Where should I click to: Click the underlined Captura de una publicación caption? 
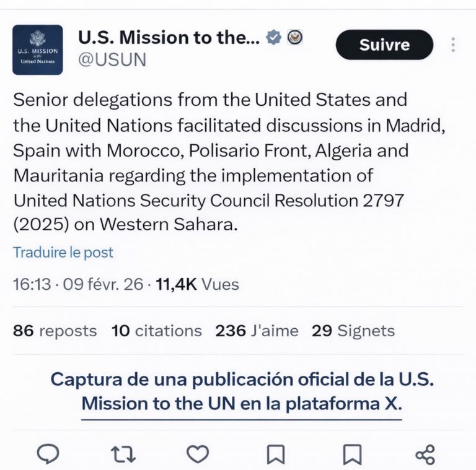pyautogui.click(x=242, y=391)
